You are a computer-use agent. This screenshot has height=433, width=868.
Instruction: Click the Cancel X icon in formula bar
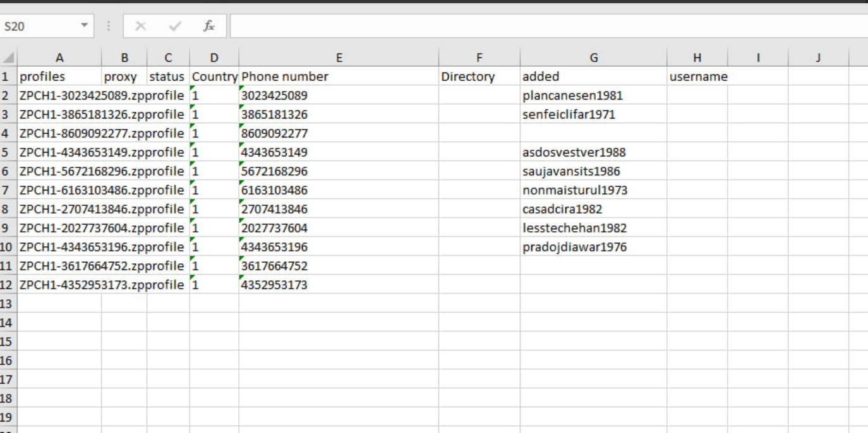pos(140,27)
